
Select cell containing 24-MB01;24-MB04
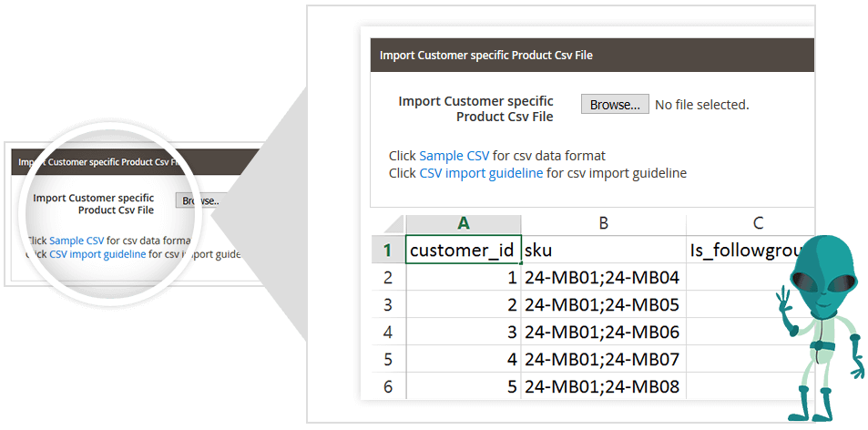pyautogui.click(x=603, y=278)
